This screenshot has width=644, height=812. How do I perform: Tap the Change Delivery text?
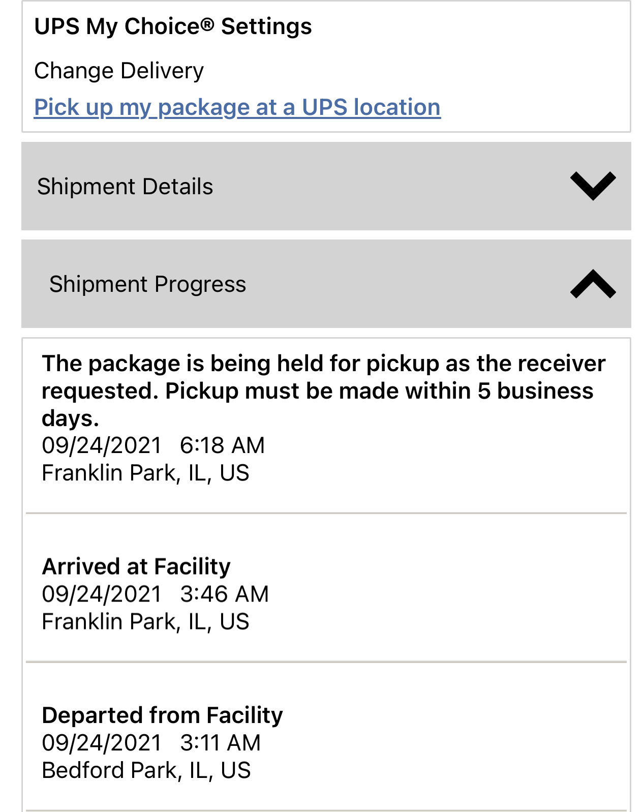119,71
